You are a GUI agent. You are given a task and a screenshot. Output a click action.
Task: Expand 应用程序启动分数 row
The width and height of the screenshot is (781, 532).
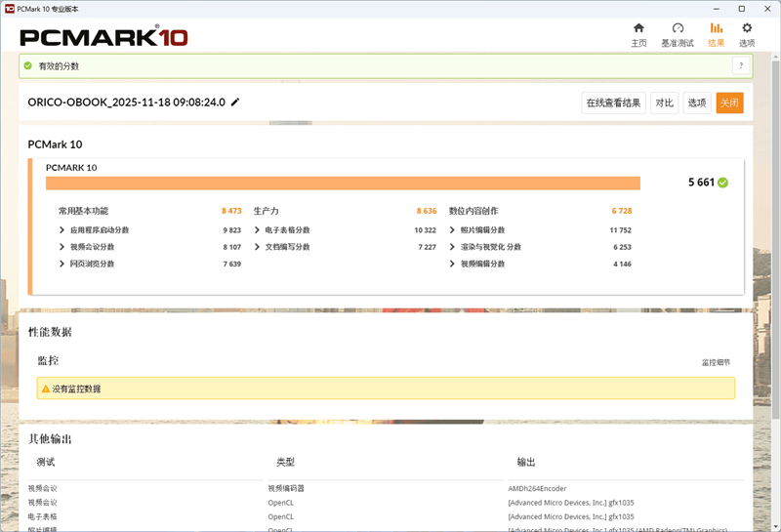pyautogui.click(x=62, y=230)
